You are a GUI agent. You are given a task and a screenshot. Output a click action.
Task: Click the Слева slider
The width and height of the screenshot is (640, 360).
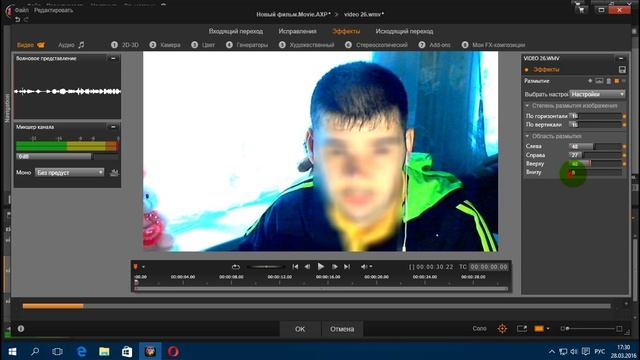click(595, 146)
